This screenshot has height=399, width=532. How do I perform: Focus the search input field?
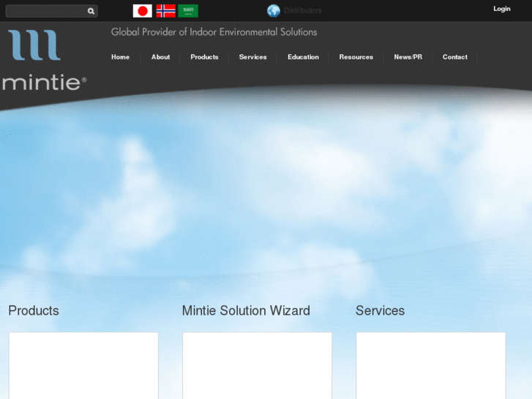(x=51, y=11)
